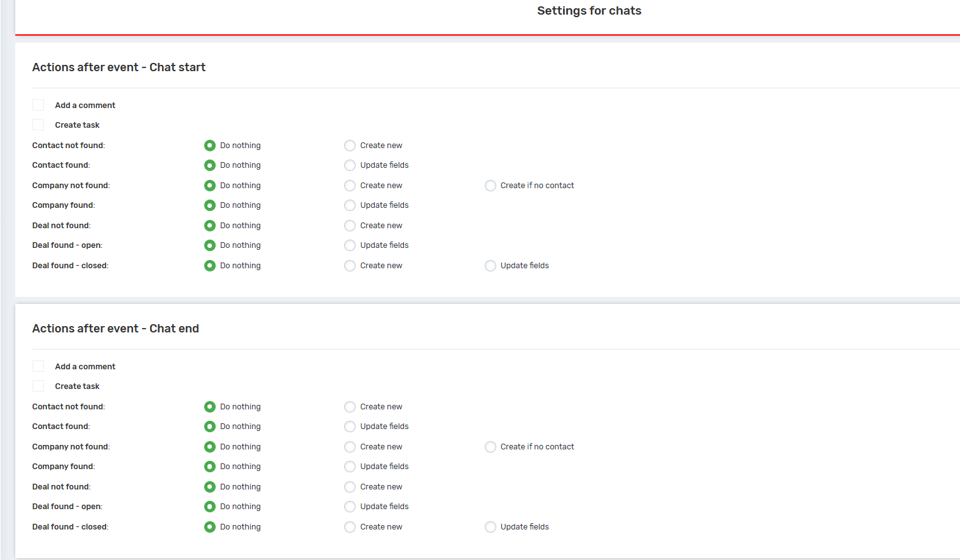Select Create new for Contact not found, Chat start
Viewport: 960px width, 560px height.
point(350,146)
